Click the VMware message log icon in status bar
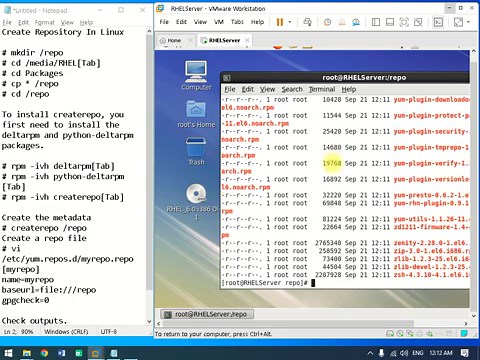Screen dimensions: 480x360 (x=464, y=333)
